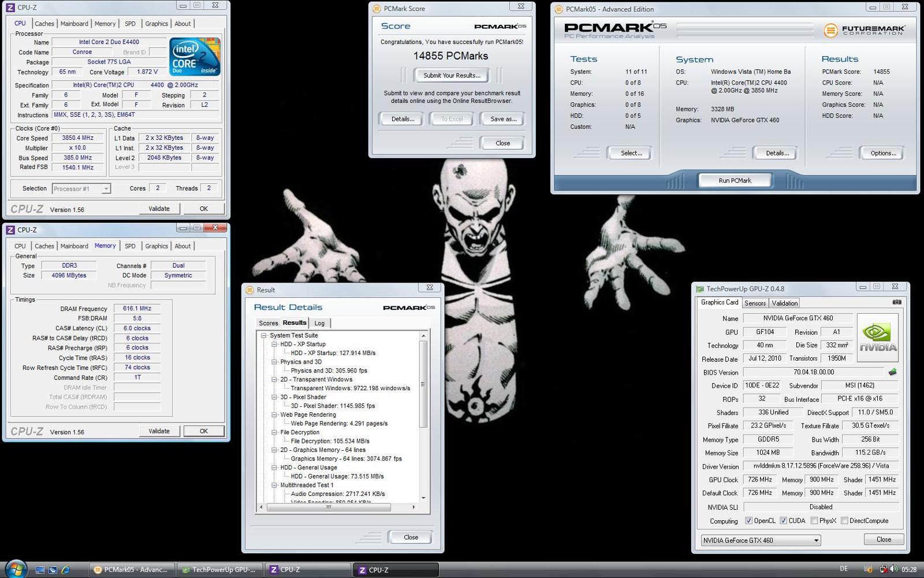The image size is (924, 578).
Task: Click OK in the CPU-Z Memory window
Action: pyautogui.click(x=204, y=431)
